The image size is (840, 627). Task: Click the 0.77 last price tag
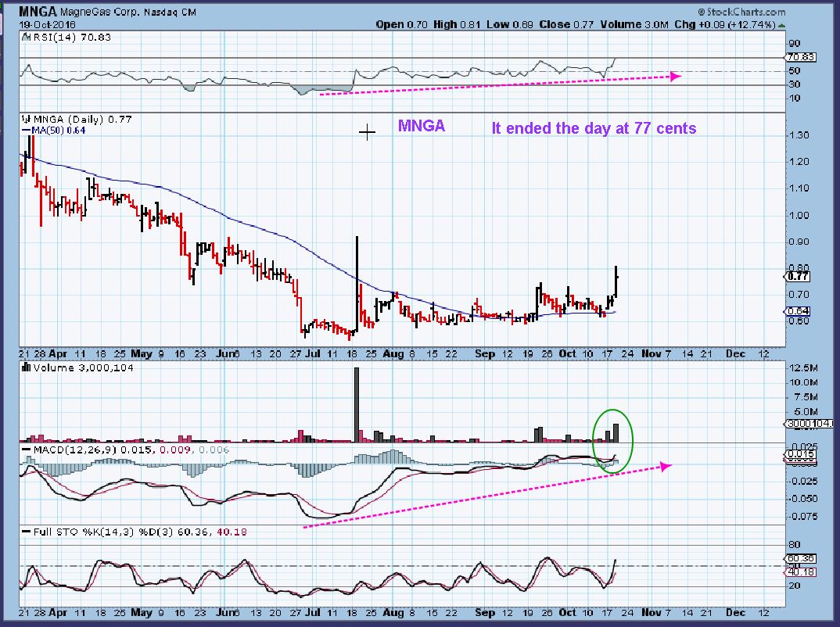(799, 276)
